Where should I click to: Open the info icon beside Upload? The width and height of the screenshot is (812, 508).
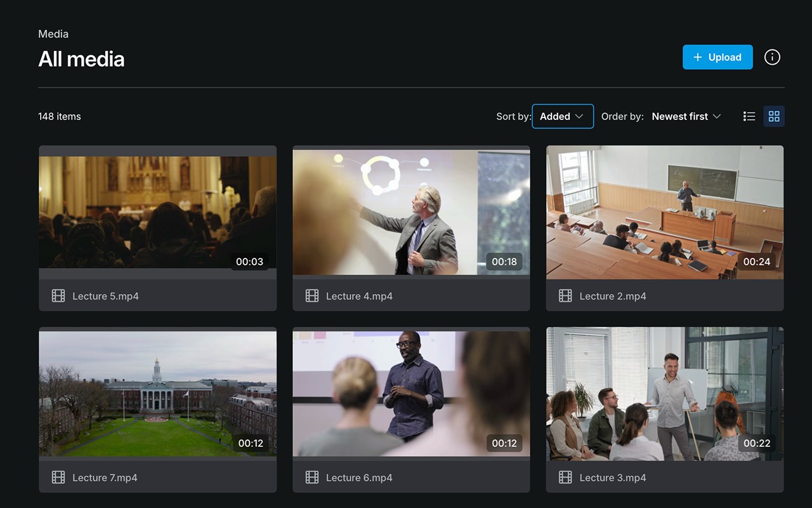coord(772,57)
